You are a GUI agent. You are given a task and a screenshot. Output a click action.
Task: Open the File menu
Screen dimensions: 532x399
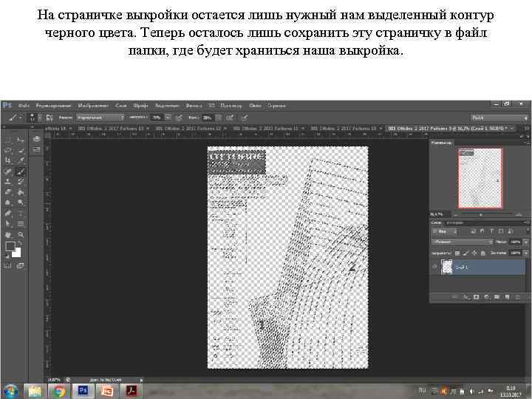click(x=24, y=105)
